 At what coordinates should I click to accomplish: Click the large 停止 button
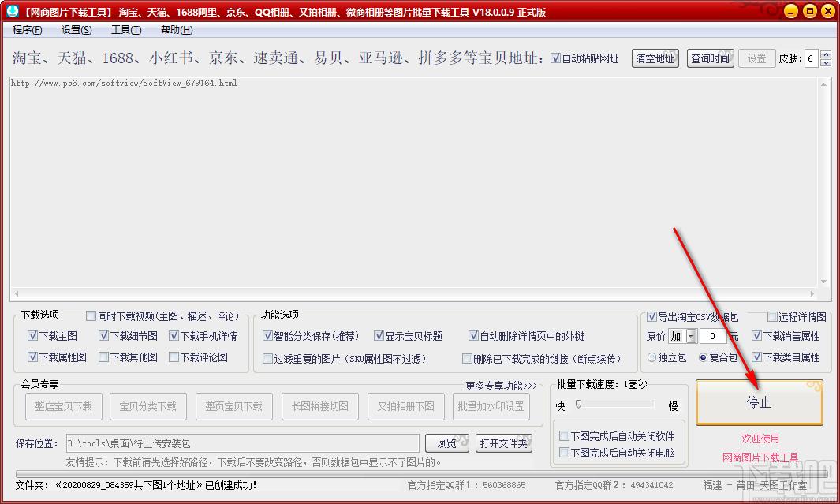pos(759,402)
